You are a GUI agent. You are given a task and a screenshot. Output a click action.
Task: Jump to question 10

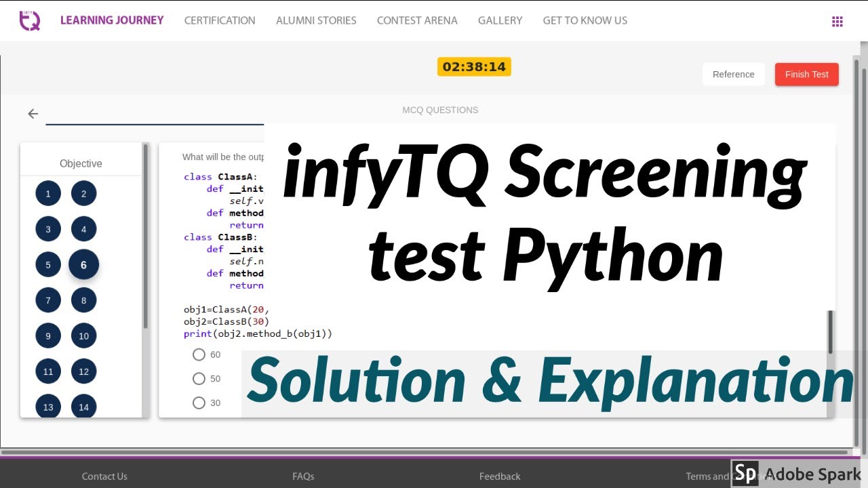pos(83,335)
